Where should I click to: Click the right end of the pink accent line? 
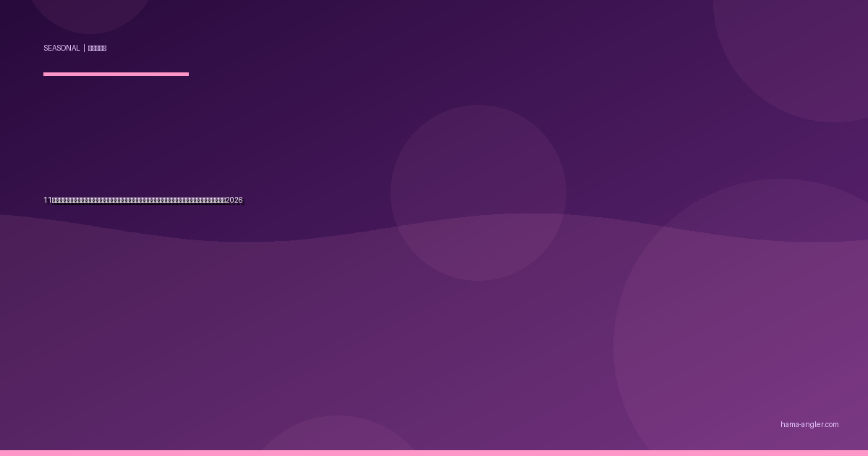[186, 74]
